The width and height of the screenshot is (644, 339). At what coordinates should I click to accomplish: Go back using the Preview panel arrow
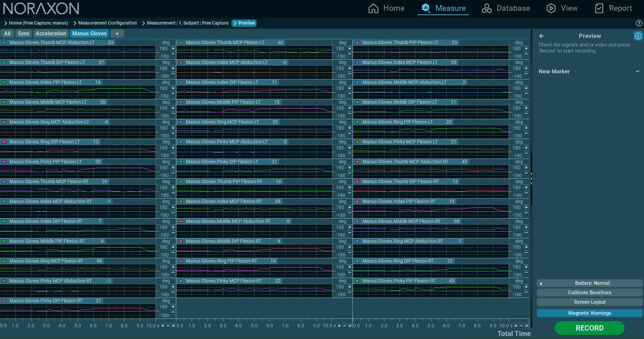click(541, 36)
